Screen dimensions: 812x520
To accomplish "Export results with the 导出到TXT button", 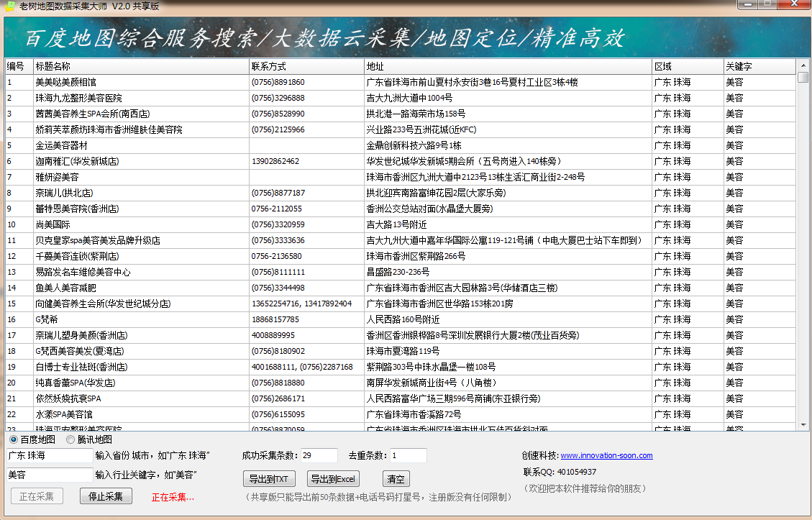I will pyautogui.click(x=269, y=479).
